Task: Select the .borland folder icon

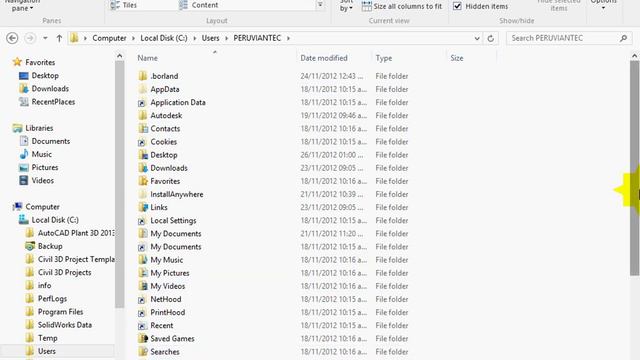Action: click(142, 76)
